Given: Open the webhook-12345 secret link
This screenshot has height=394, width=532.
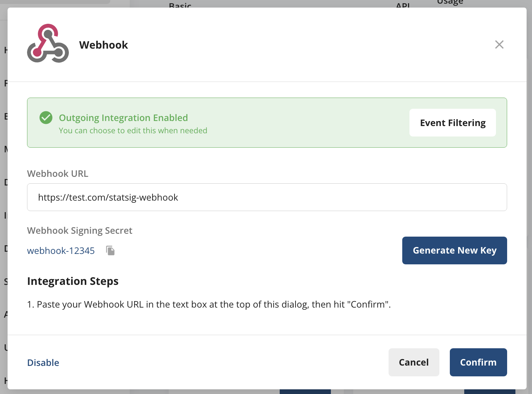Looking at the screenshot, I should 61,250.
